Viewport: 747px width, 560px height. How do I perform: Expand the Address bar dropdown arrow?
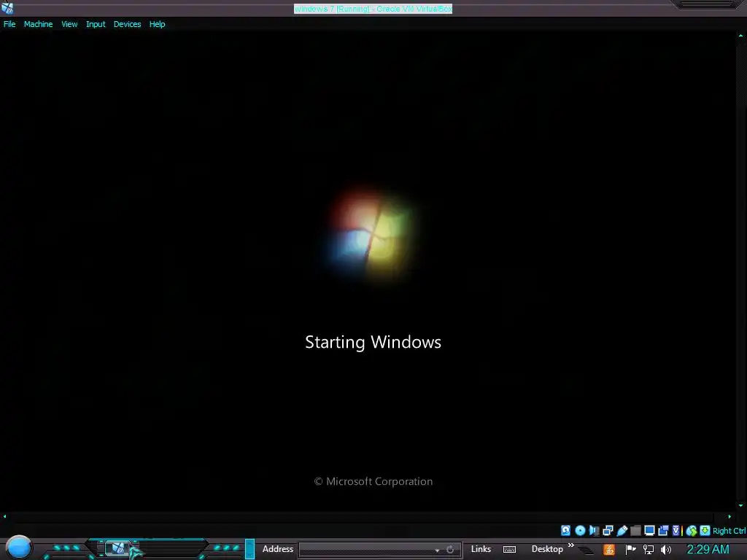(437, 550)
